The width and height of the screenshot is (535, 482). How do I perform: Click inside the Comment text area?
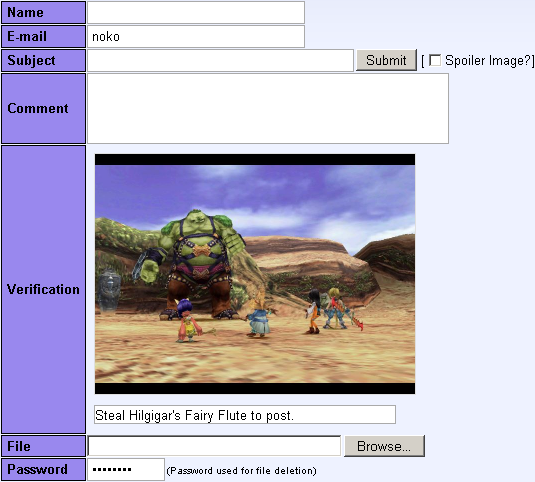pyautogui.click(x=268, y=108)
